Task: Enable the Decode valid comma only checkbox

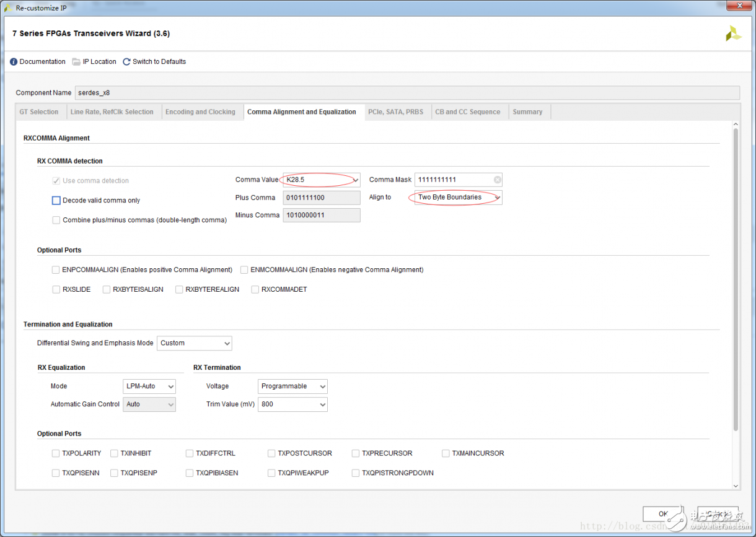Action: pos(56,201)
